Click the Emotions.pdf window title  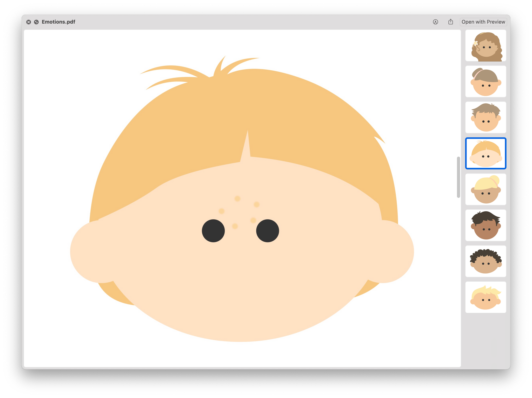pyautogui.click(x=58, y=22)
